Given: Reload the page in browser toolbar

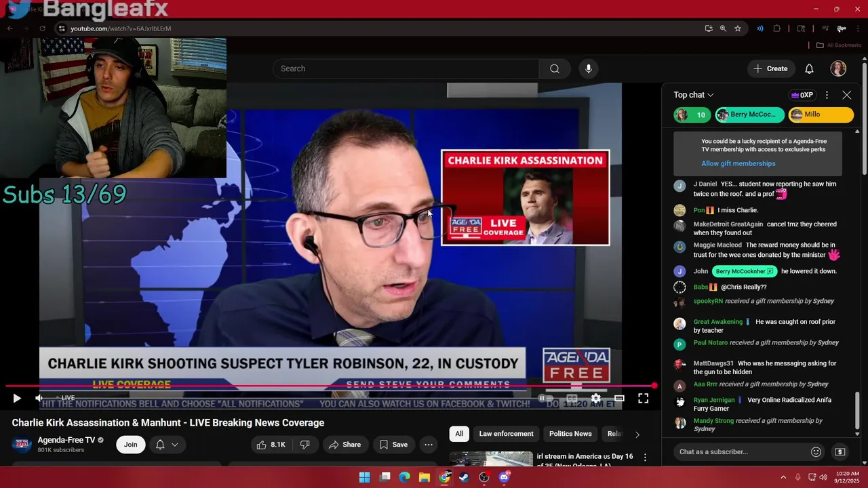Looking at the screenshot, I should click(x=42, y=28).
